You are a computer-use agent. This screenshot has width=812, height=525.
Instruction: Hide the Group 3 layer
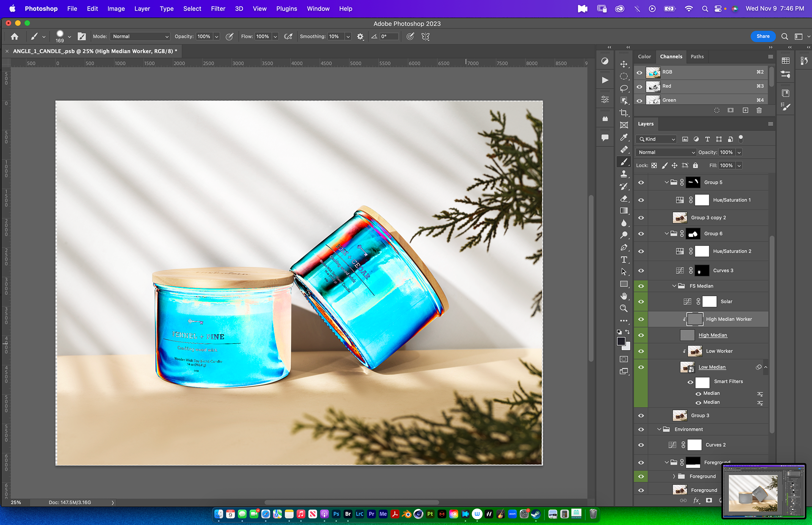click(x=641, y=416)
